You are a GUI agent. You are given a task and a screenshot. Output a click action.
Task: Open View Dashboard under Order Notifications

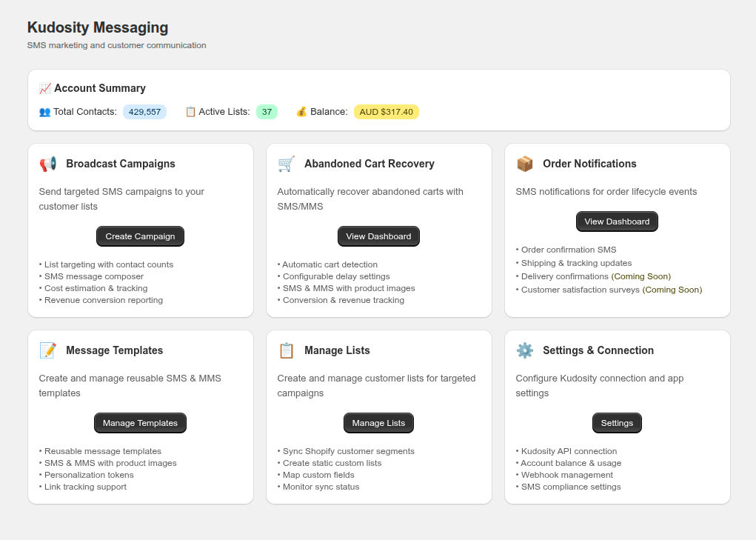pyautogui.click(x=617, y=221)
